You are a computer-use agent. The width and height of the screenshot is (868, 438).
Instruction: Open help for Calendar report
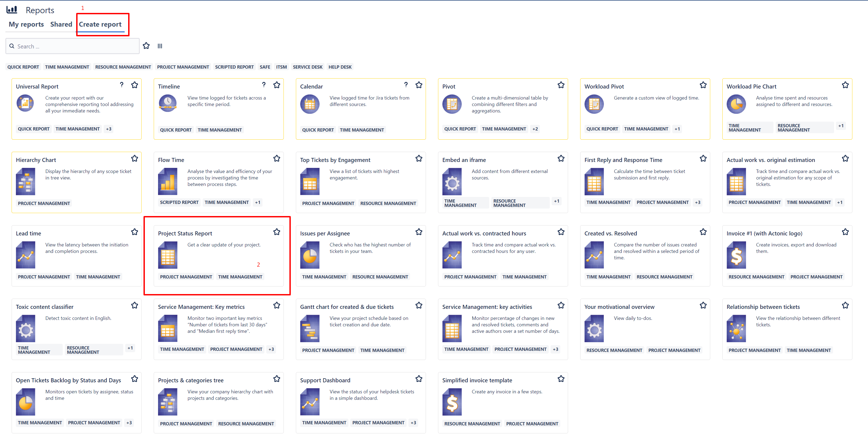pos(406,85)
